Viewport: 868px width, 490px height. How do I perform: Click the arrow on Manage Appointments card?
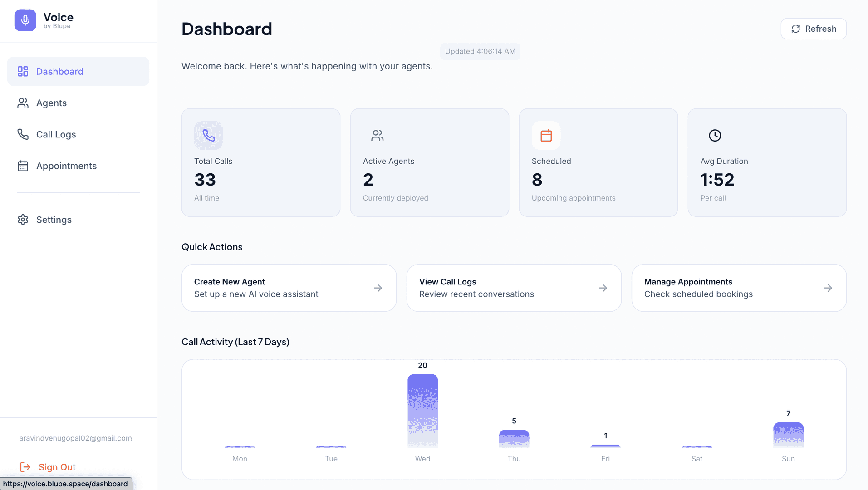(828, 288)
